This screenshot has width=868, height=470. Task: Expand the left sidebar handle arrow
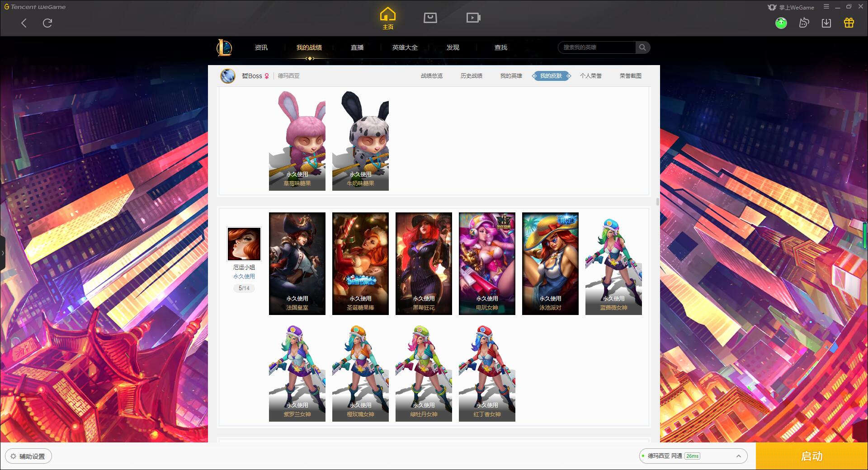pos(2,253)
